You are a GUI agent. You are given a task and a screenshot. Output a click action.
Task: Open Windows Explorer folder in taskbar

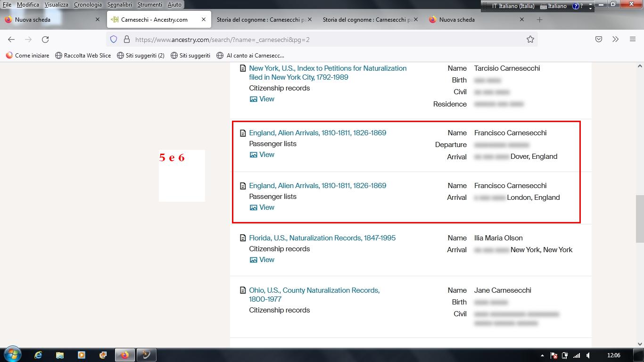coord(60,355)
